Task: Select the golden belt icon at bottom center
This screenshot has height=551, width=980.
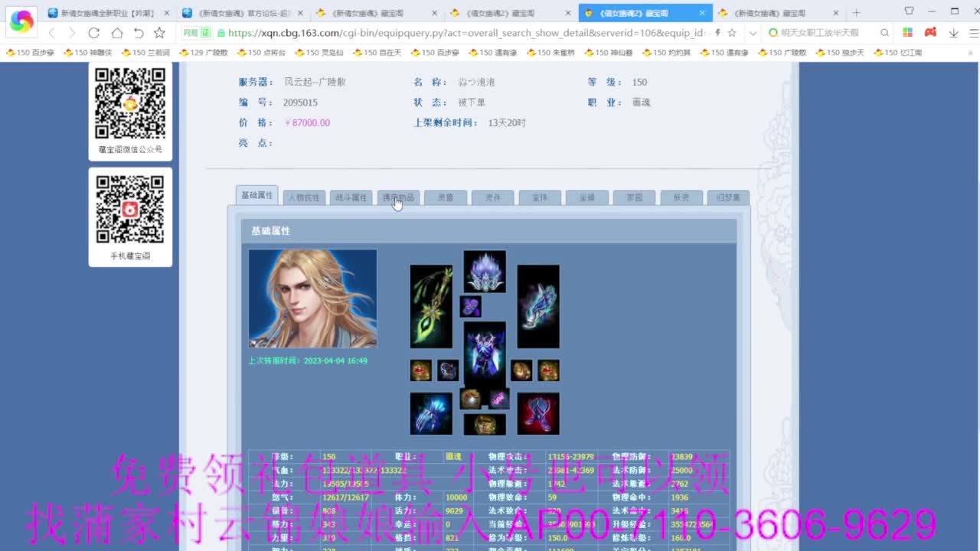Action: pos(485,424)
